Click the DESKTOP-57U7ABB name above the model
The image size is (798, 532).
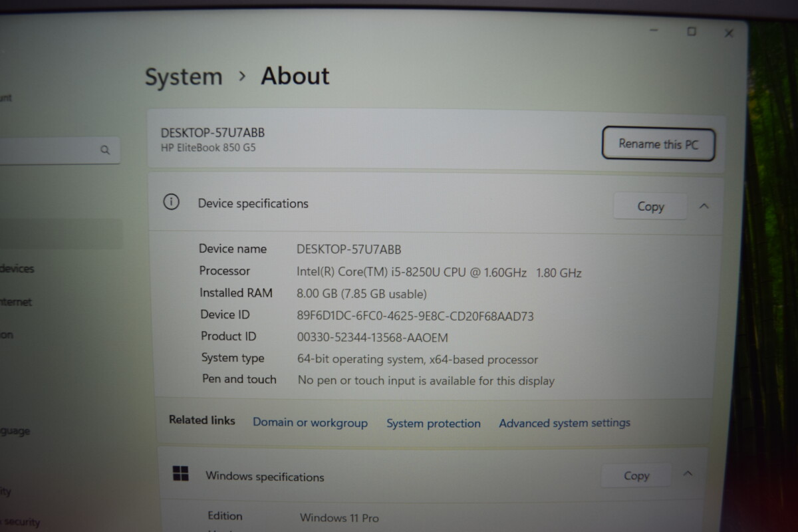[x=213, y=133]
